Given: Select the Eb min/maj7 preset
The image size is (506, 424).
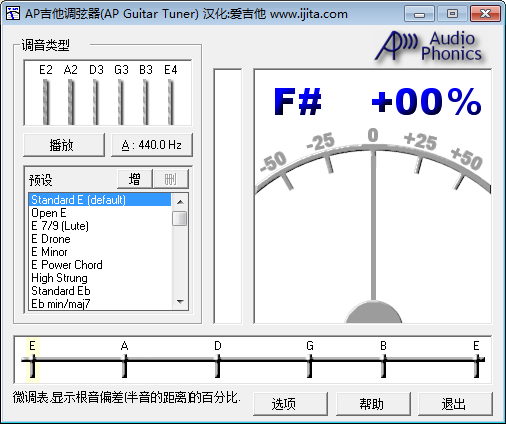Looking at the screenshot, I should (x=100, y=304).
